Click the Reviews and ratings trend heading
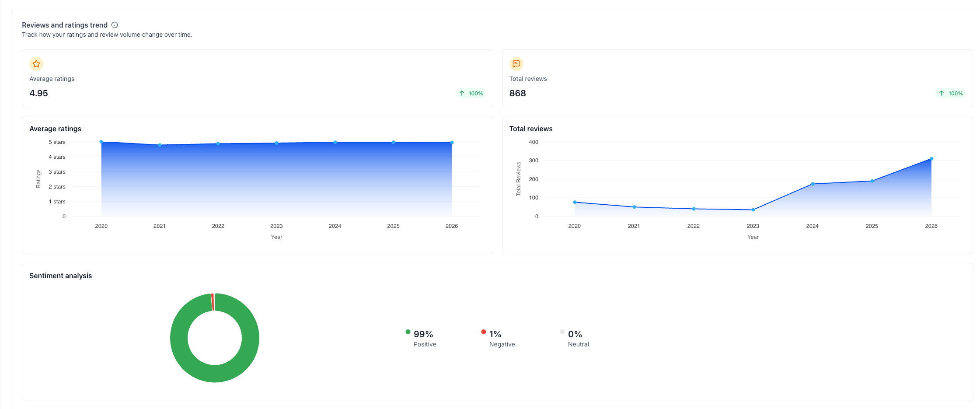Viewport: 980px width, 409px height. coord(65,25)
